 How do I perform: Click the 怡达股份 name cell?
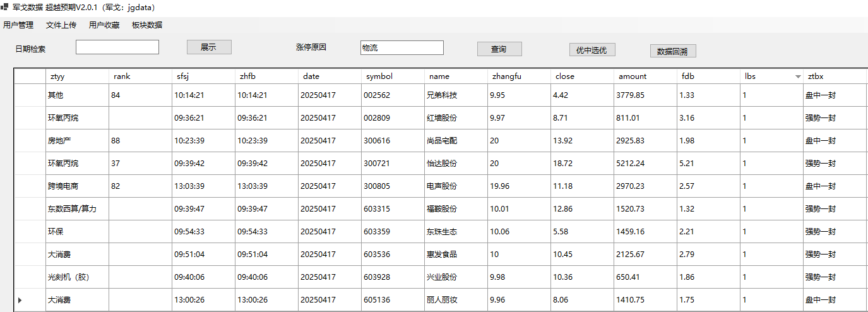click(456, 164)
